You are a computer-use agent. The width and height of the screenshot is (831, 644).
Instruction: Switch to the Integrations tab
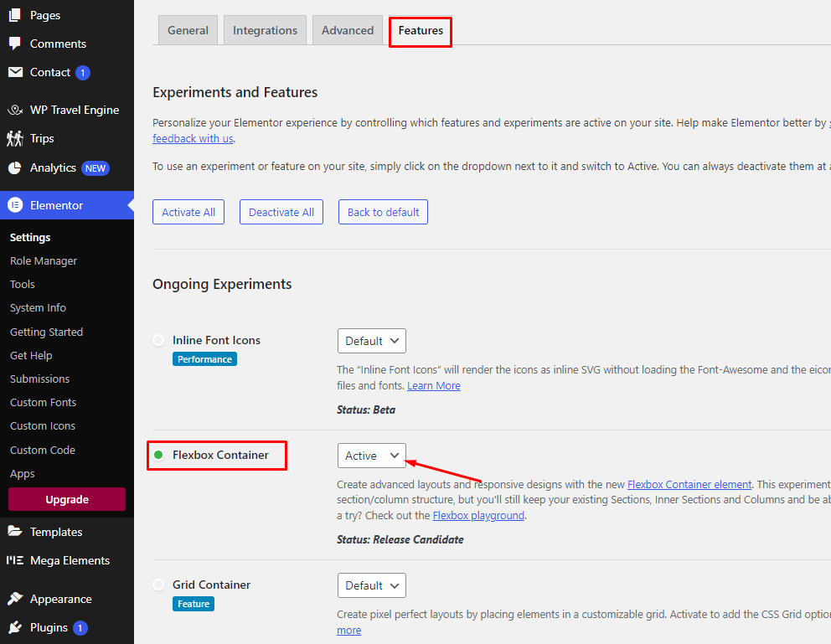click(265, 30)
